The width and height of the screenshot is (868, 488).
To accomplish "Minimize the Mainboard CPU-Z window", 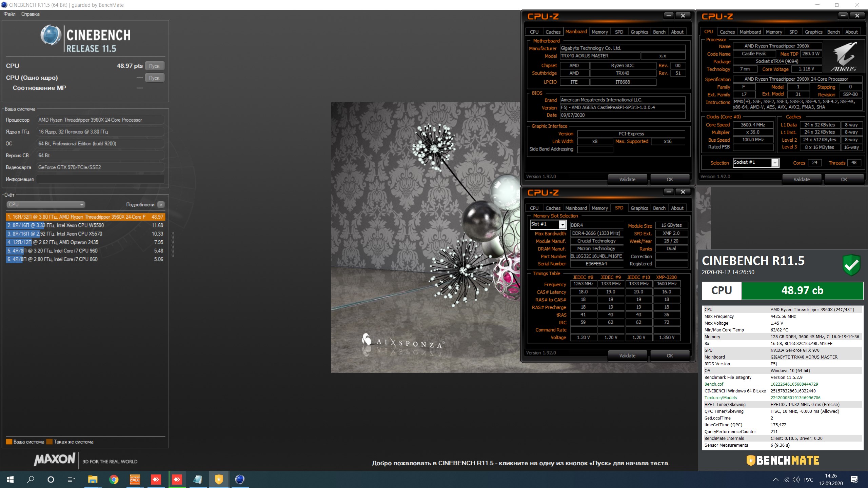I will pos(669,16).
